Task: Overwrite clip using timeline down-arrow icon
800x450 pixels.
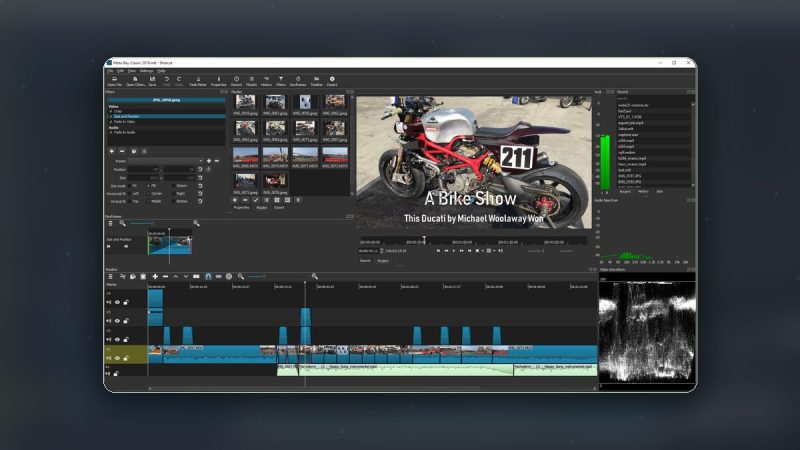Action: [x=186, y=276]
